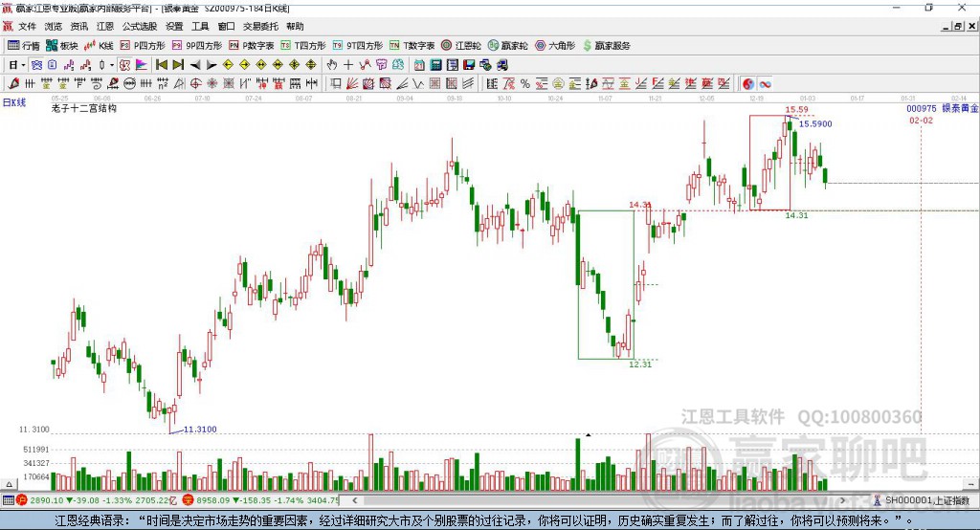
Task: Switch to K线 chart view
Action: (99, 46)
